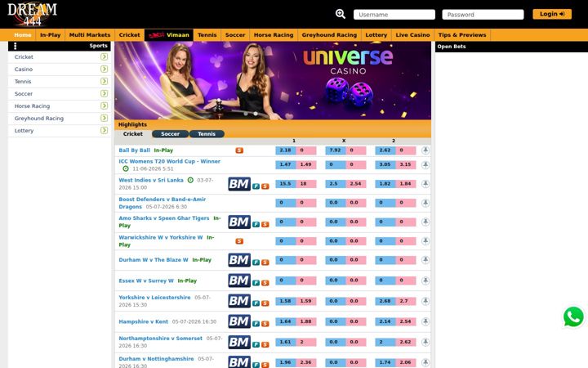Image resolution: width=588 pixels, height=368 pixels.
Task: Open Multi Markets in the navigation bar
Action: coord(90,35)
